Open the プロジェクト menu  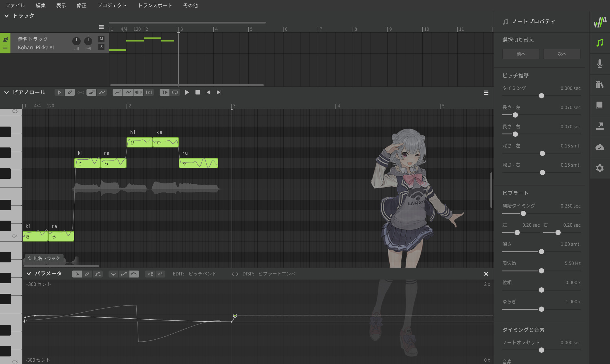[112, 6]
